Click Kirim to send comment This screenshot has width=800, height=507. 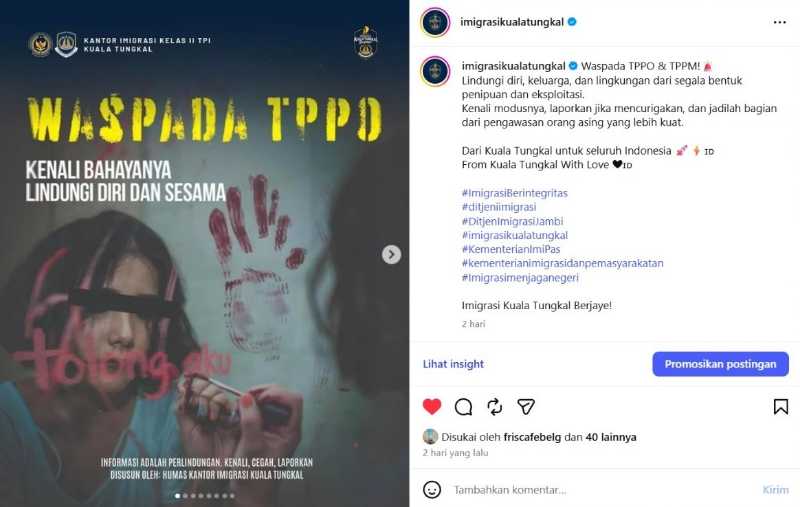[x=775, y=490]
